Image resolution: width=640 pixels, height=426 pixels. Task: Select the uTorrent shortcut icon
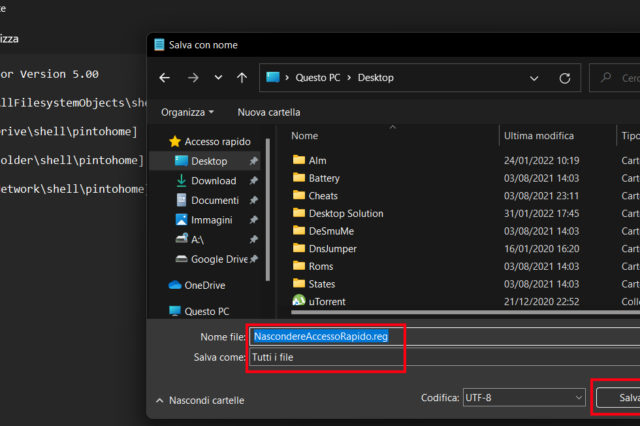coord(298,301)
